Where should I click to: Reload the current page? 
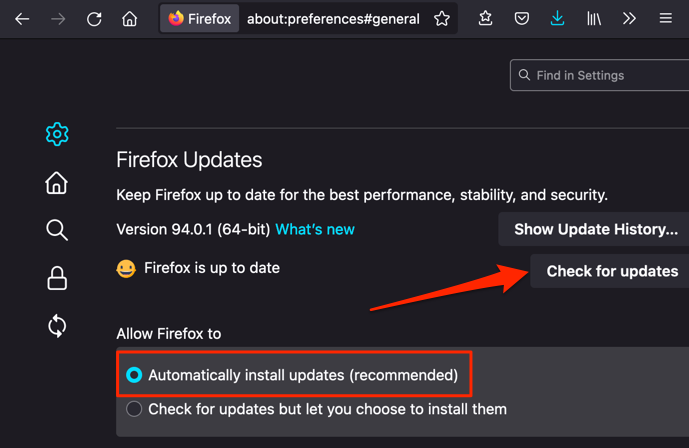[x=94, y=19]
